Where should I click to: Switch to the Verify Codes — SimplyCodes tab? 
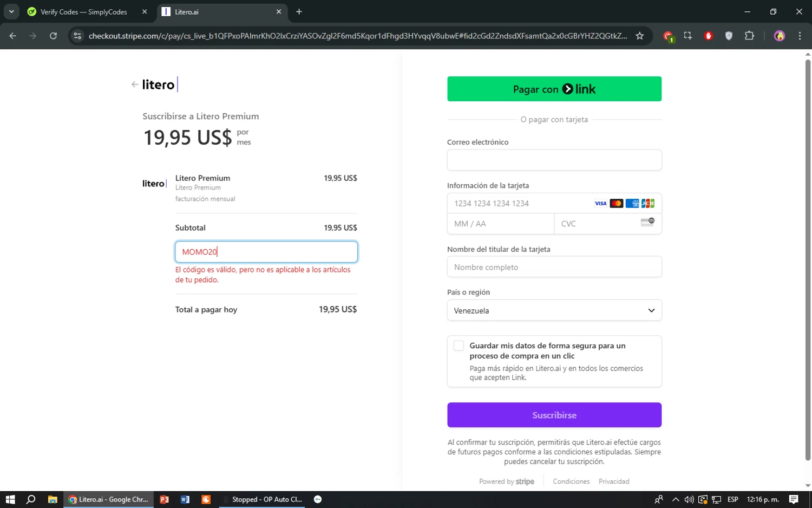pyautogui.click(x=84, y=12)
